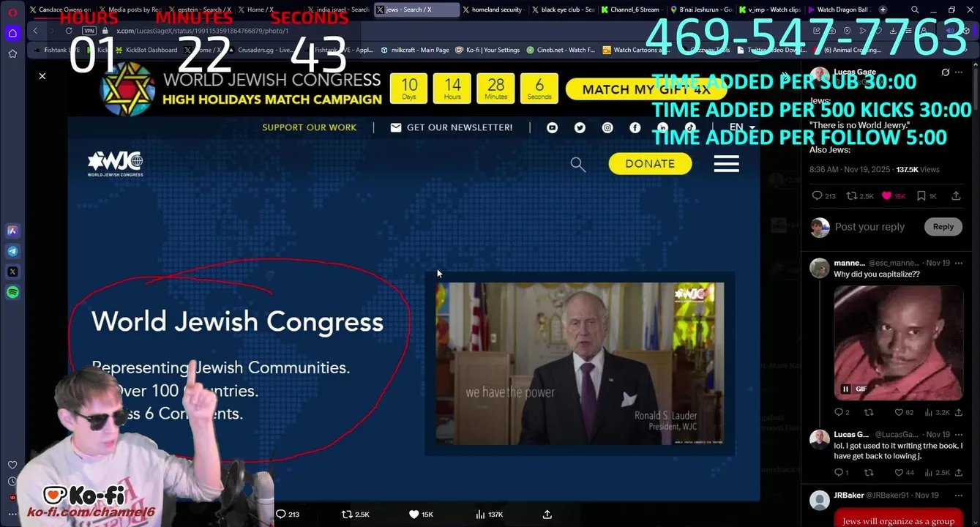Image resolution: width=980 pixels, height=527 pixels.
Task: Open history clock icon in the sidebar
Action: (x=12, y=481)
